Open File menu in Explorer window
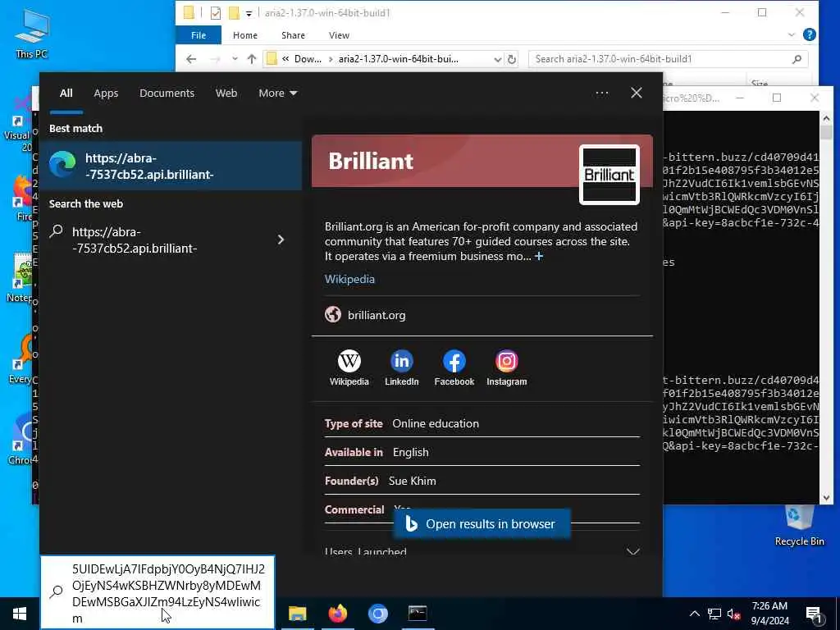This screenshot has width=840, height=630. click(x=199, y=35)
